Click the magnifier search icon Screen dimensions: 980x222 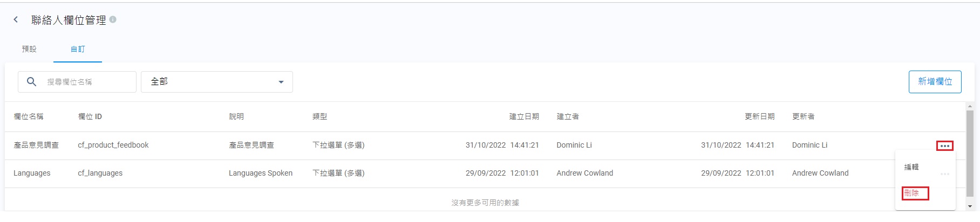coord(32,82)
